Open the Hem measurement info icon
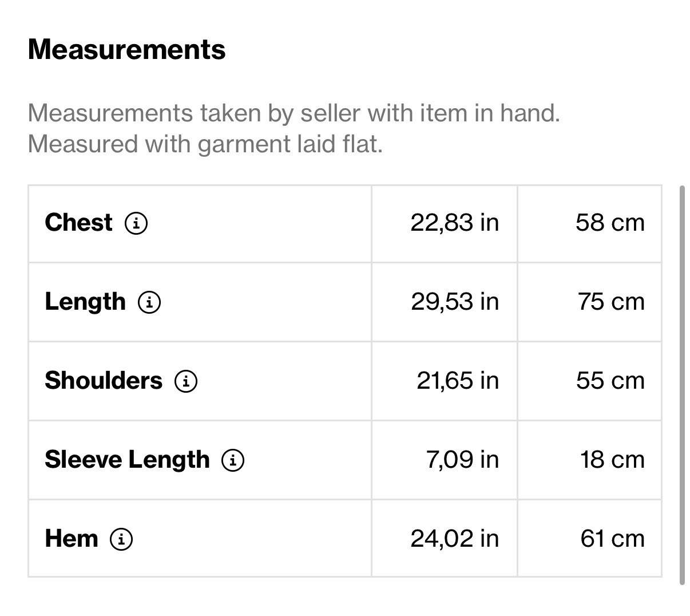 tap(121, 539)
